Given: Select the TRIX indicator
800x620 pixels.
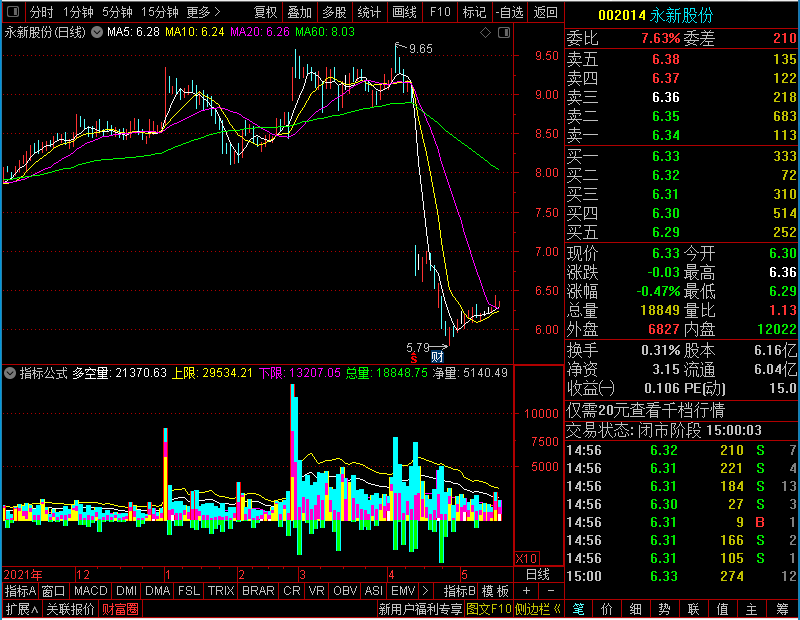Looking at the screenshot, I should click(x=221, y=591).
